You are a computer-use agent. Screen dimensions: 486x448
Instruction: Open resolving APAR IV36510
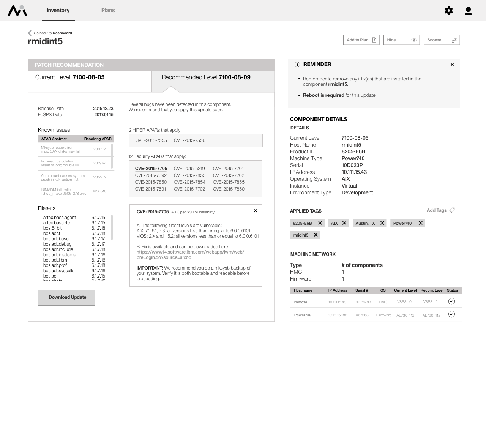coord(99,191)
